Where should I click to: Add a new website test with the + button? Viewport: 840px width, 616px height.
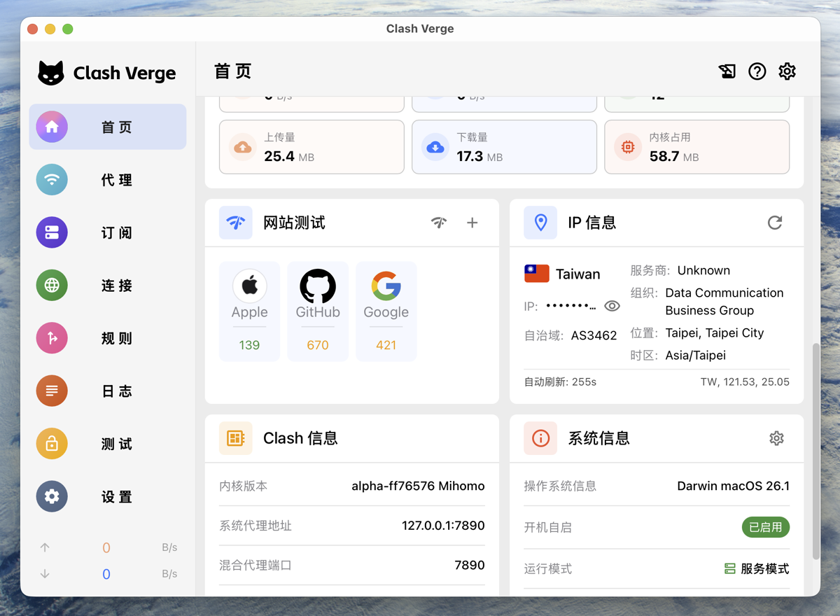472,223
